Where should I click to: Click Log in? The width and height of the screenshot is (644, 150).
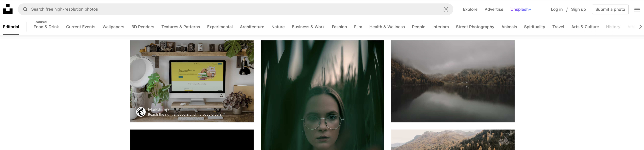(x=557, y=9)
